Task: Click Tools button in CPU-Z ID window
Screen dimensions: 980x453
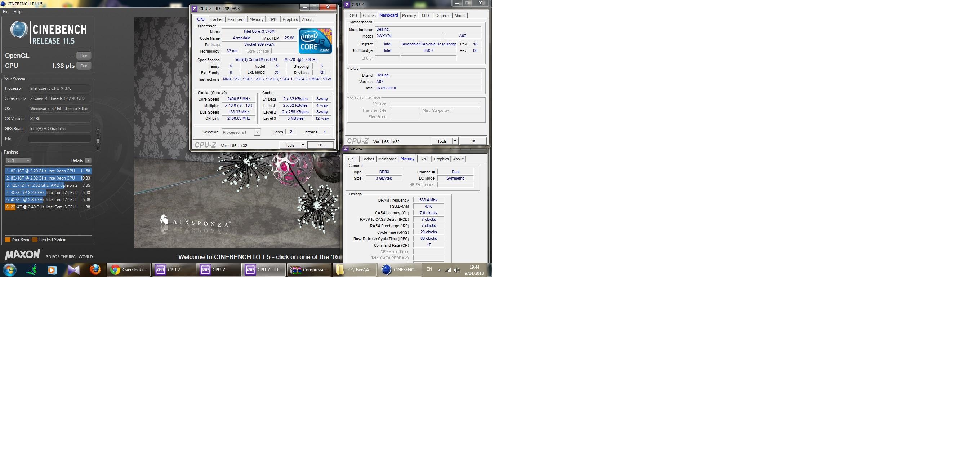Action: 290,145
